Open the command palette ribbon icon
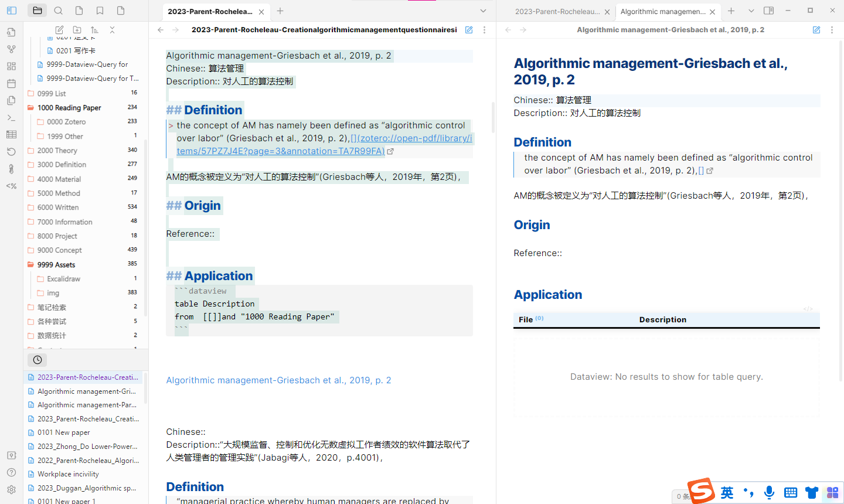844x504 pixels. 11,118
